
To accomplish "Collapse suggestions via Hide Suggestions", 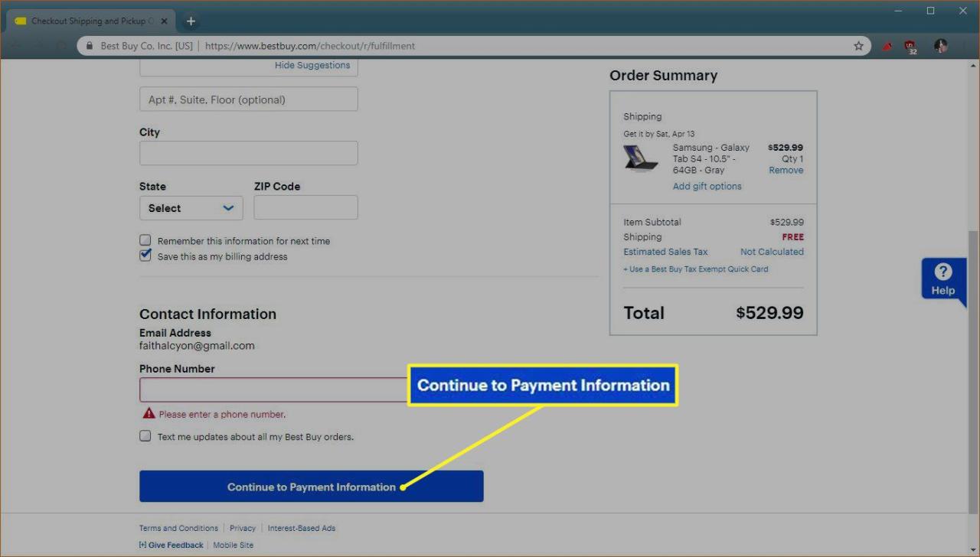I will (312, 65).
